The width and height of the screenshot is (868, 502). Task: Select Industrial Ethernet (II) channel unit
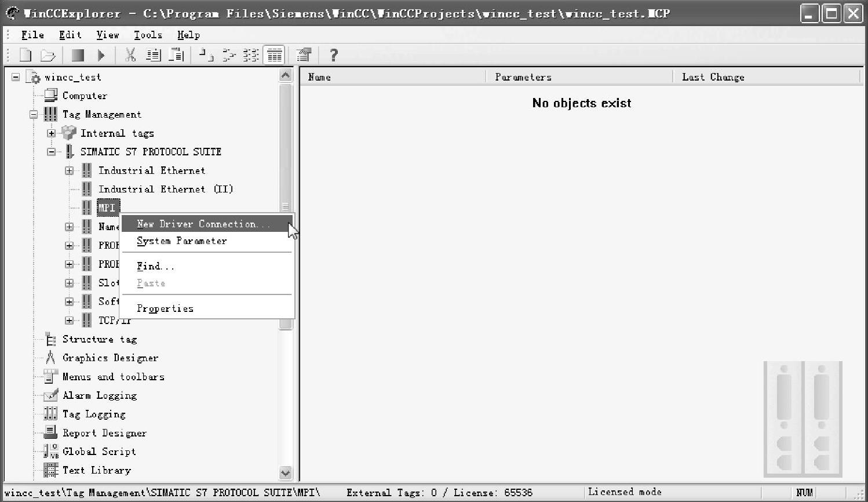point(166,189)
